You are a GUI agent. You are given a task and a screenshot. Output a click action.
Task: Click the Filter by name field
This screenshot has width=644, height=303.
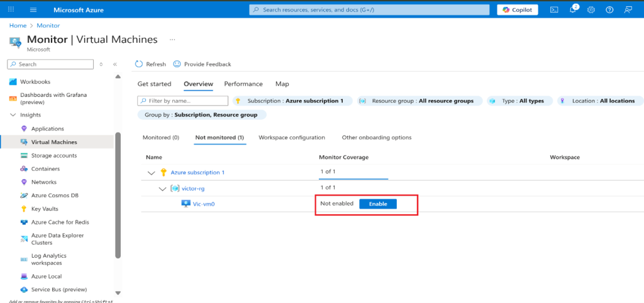(x=183, y=101)
